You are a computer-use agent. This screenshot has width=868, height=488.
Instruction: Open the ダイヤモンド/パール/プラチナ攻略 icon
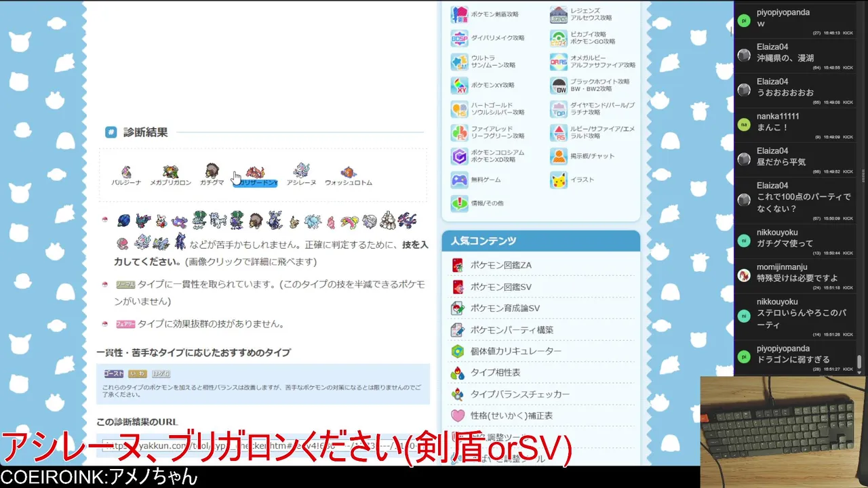(x=558, y=109)
